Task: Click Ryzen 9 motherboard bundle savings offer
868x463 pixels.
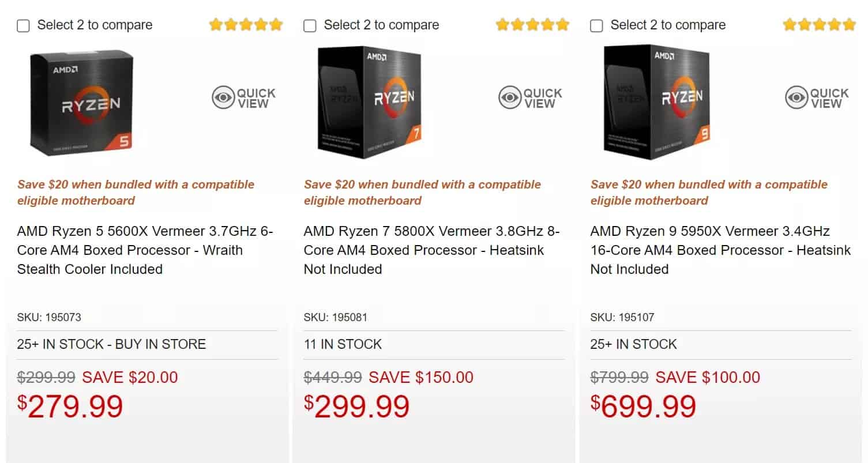Action: click(709, 193)
